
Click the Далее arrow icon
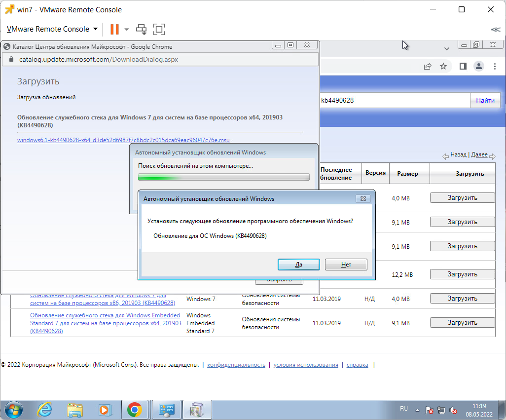(492, 156)
